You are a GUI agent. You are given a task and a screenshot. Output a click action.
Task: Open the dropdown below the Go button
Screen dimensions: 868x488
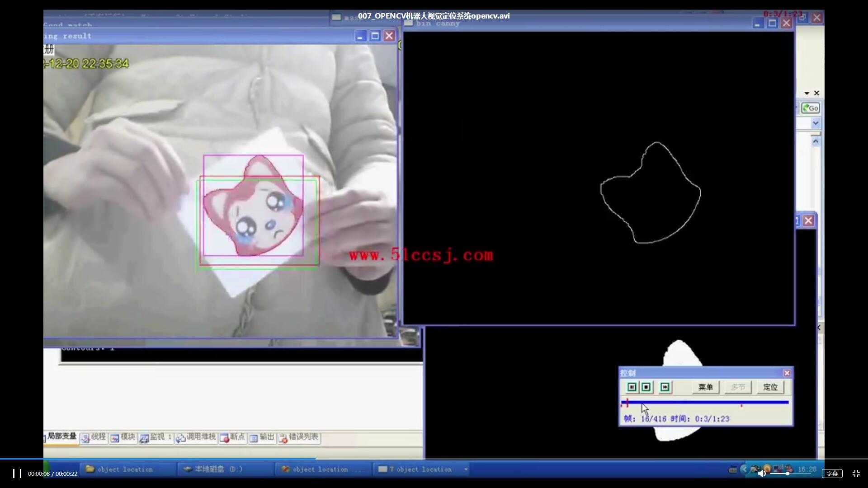click(816, 123)
